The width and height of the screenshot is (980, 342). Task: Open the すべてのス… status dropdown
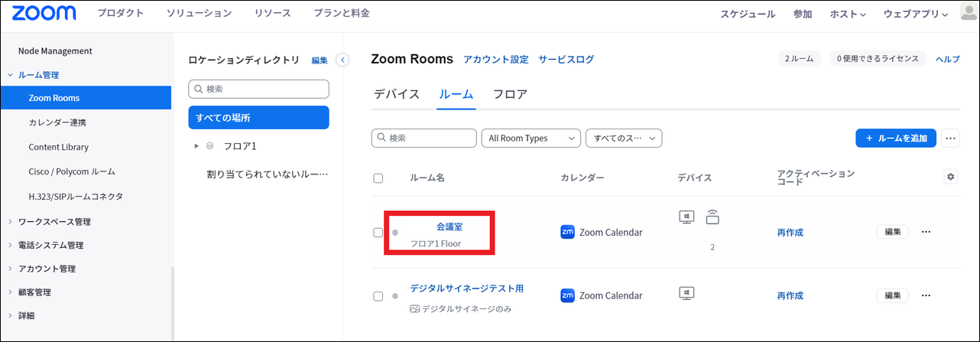click(624, 138)
